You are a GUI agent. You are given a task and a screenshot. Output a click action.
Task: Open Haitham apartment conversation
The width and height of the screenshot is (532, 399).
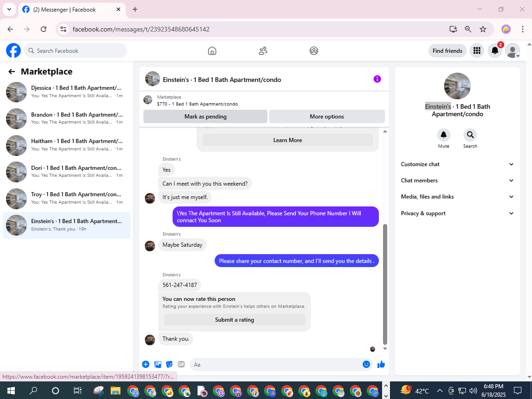tap(67, 145)
